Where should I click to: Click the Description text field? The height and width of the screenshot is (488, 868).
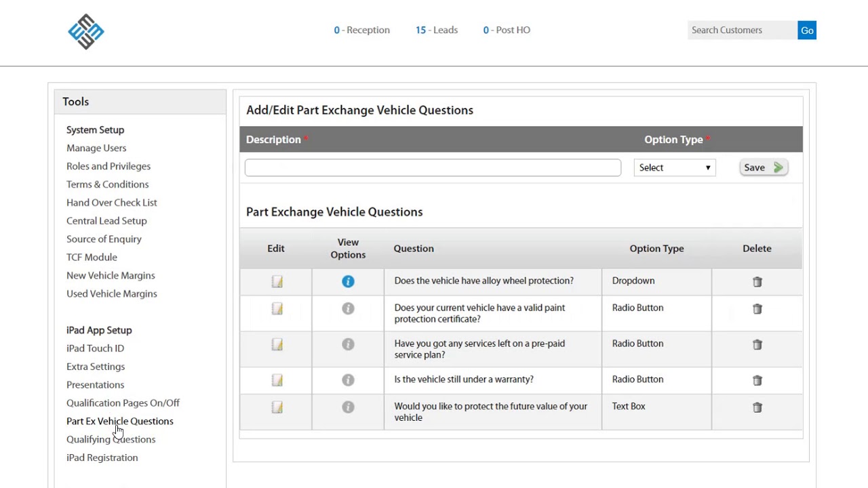click(433, 167)
